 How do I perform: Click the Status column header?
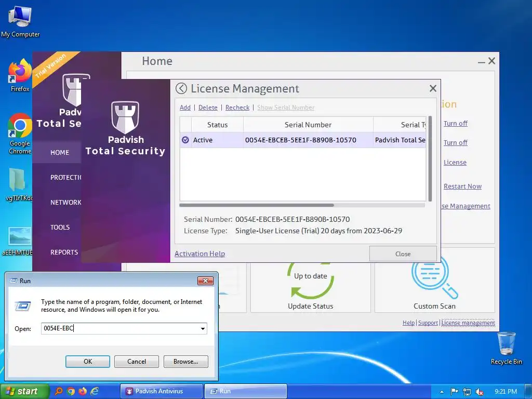point(218,125)
